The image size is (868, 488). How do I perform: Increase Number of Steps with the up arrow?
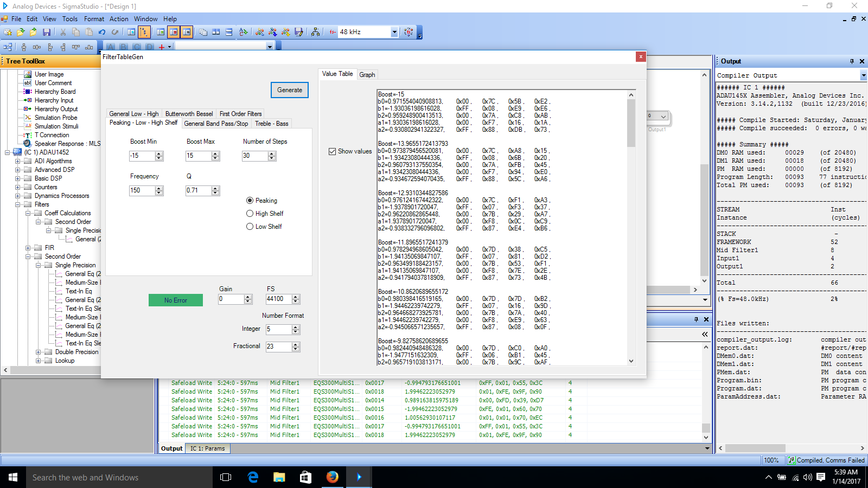coord(272,153)
